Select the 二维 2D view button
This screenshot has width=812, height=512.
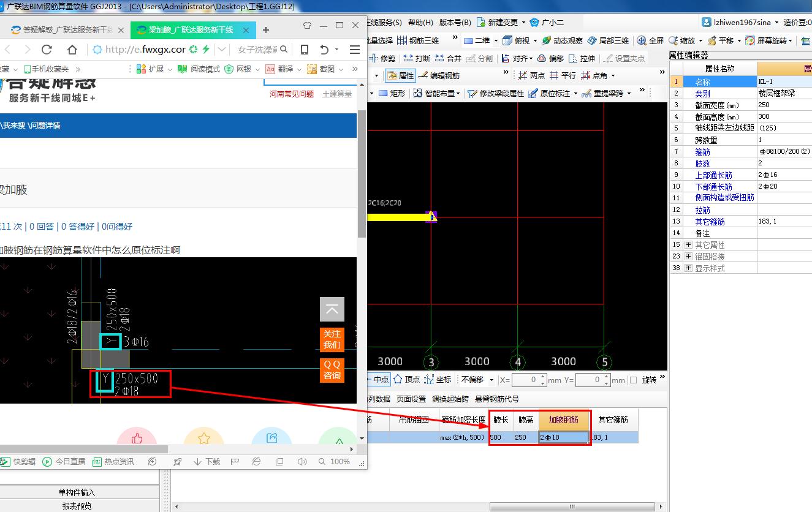point(477,40)
